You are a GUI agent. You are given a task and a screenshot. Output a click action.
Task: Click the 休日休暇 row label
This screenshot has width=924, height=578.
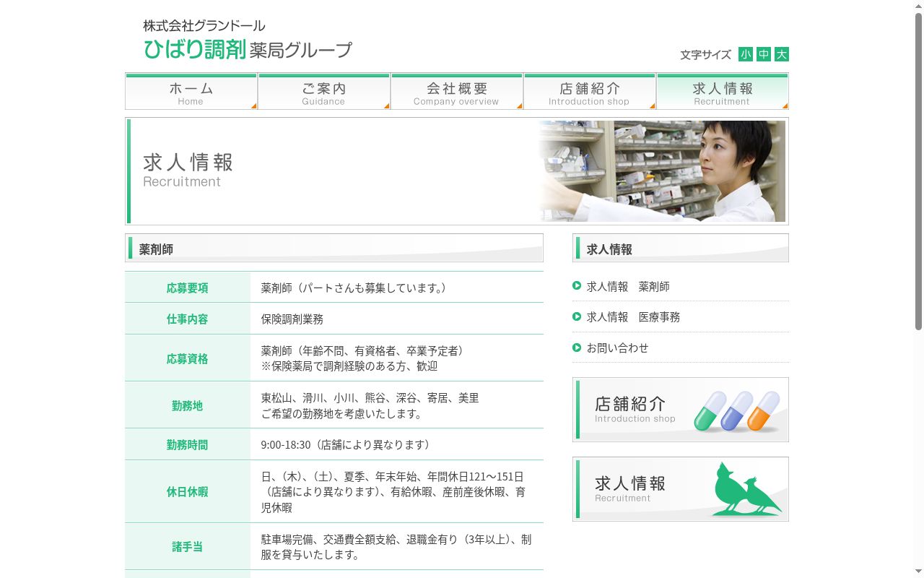(x=188, y=491)
